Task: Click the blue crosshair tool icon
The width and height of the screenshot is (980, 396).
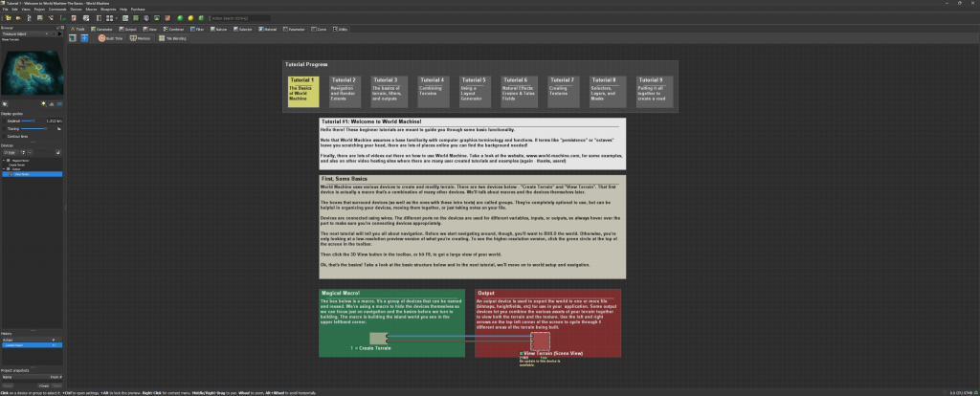Action: coord(84,38)
